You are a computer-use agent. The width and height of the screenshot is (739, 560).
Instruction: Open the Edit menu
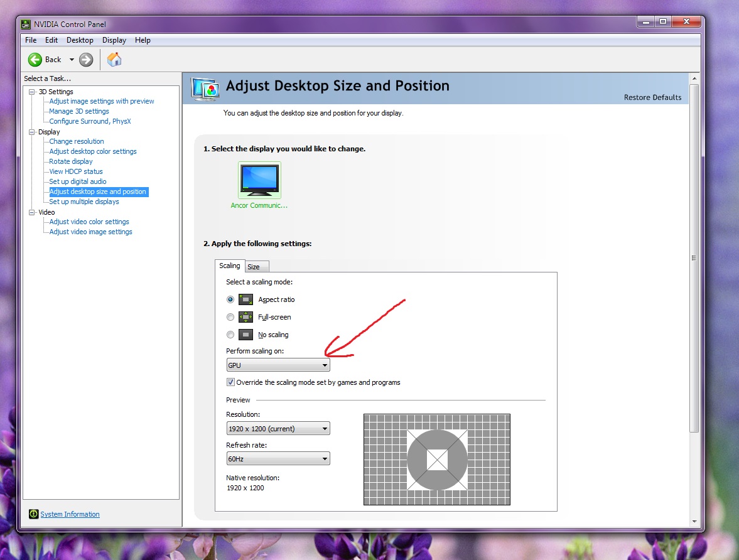point(51,40)
